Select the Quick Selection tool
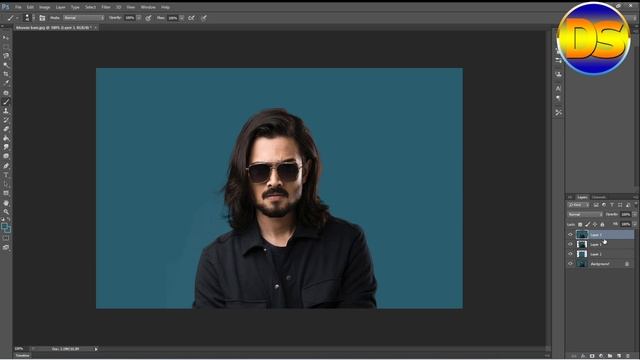 pyautogui.click(x=6, y=65)
